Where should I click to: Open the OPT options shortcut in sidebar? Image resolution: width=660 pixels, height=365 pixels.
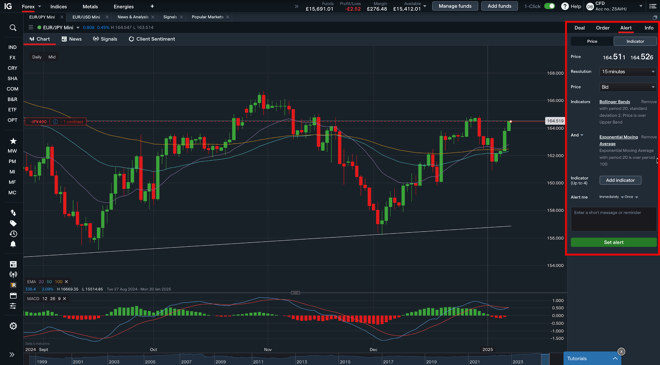pyautogui.click(x=12, y=120)
